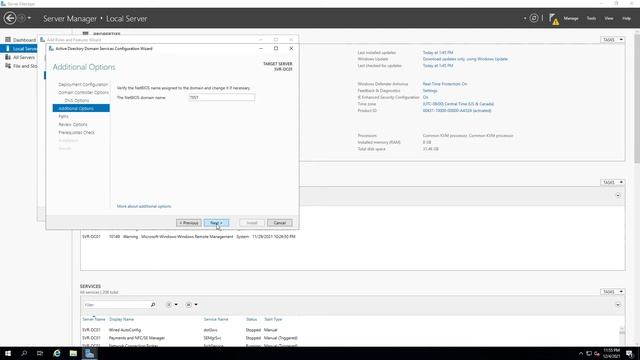Open IE Enhanced Security Configuration On link

pyautogui.click(x=425, y=98)
